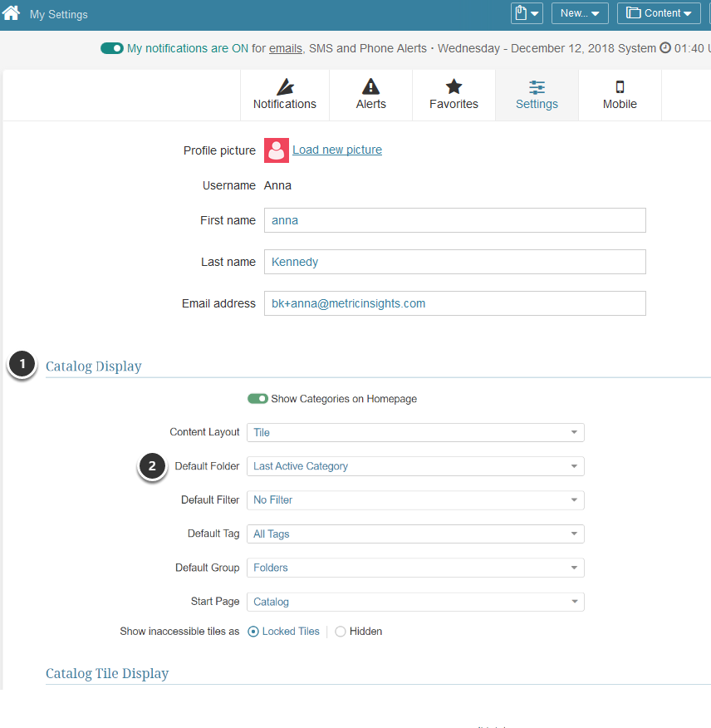Disable Show Categories on Homepage toggle
Viewport: 711px width, 728px height.
tap(257, 399)
